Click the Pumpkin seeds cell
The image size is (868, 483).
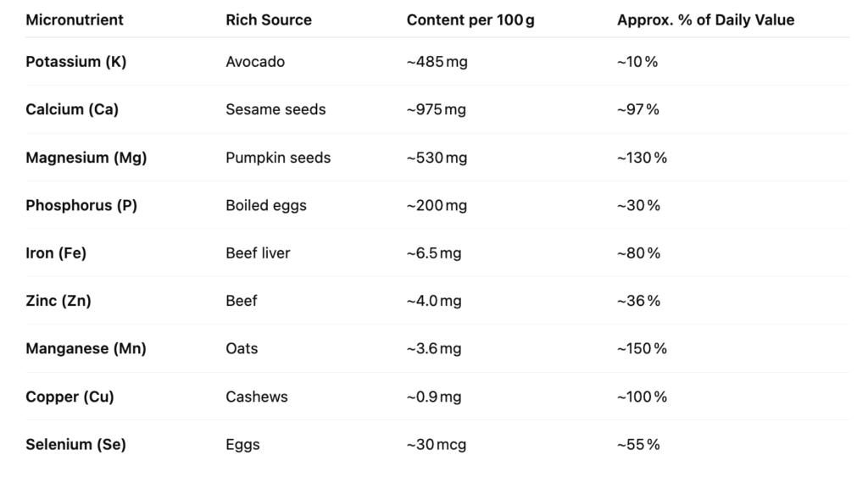pyautogui.click(x=278, y=158)
